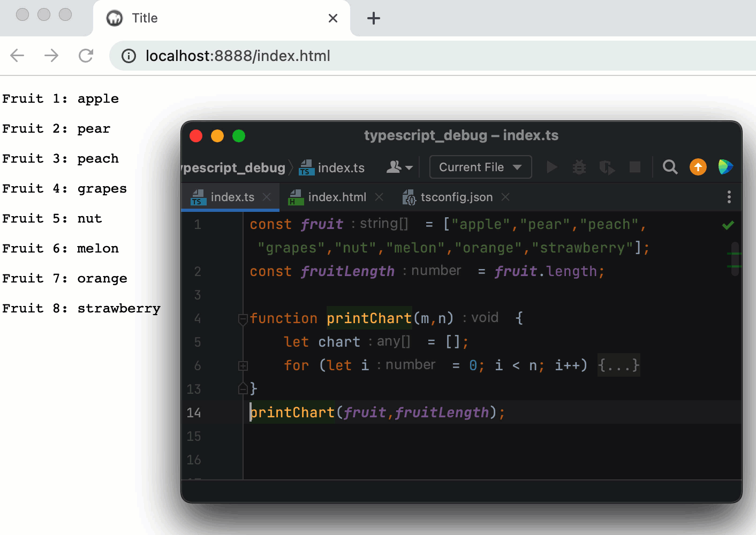Open Search Everywhere with the magnifier icon
Viewport: 756px width, 535px height.
670,167
